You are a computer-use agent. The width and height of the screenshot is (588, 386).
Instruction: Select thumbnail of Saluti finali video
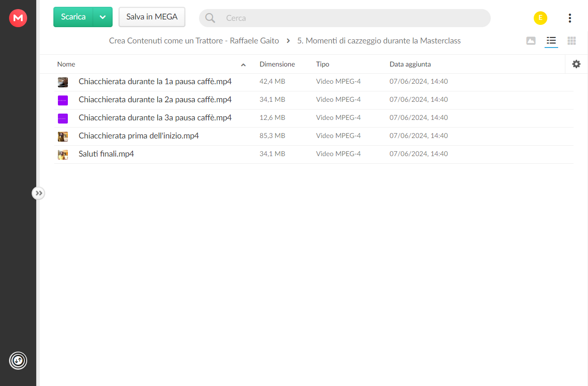[x=63, y=154]
